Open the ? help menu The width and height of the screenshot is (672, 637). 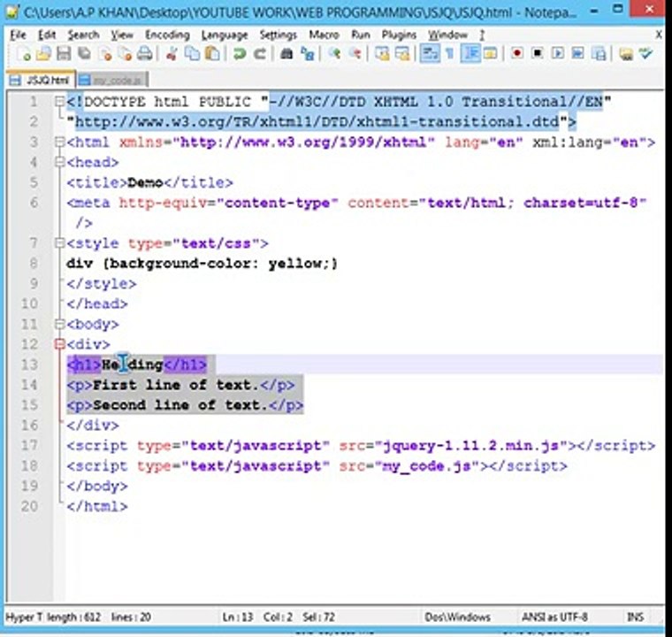(x=482, y=35)
